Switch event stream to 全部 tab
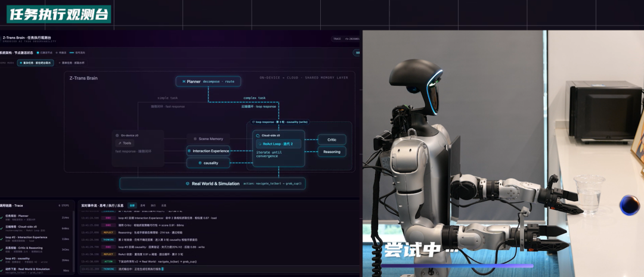Viewport: 644px width, 277px height. [132, 205]
